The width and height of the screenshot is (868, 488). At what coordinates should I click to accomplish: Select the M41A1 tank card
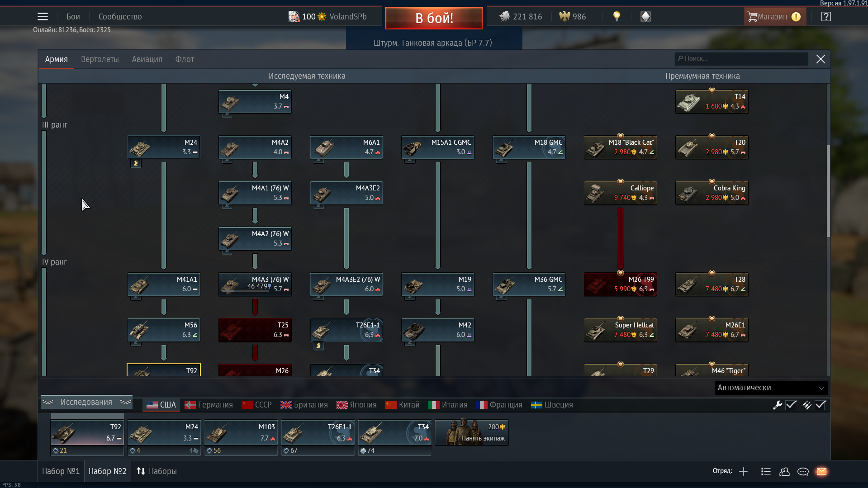(164, 284)
